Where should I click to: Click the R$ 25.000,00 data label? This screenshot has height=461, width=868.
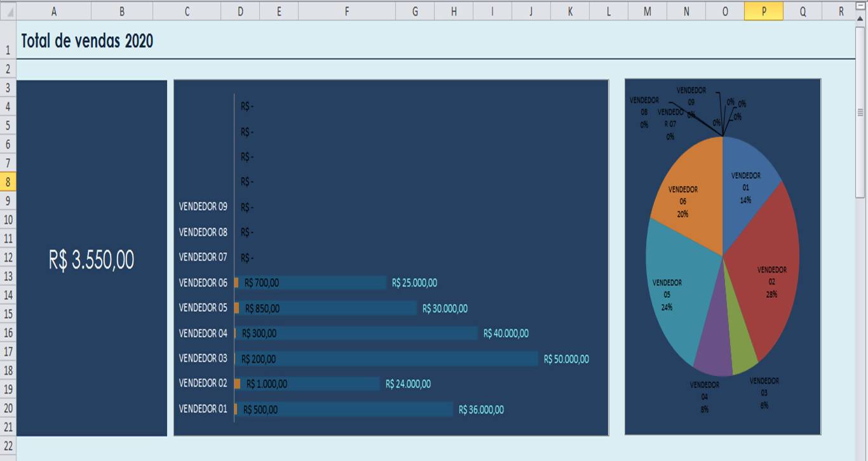pos(414,283)
